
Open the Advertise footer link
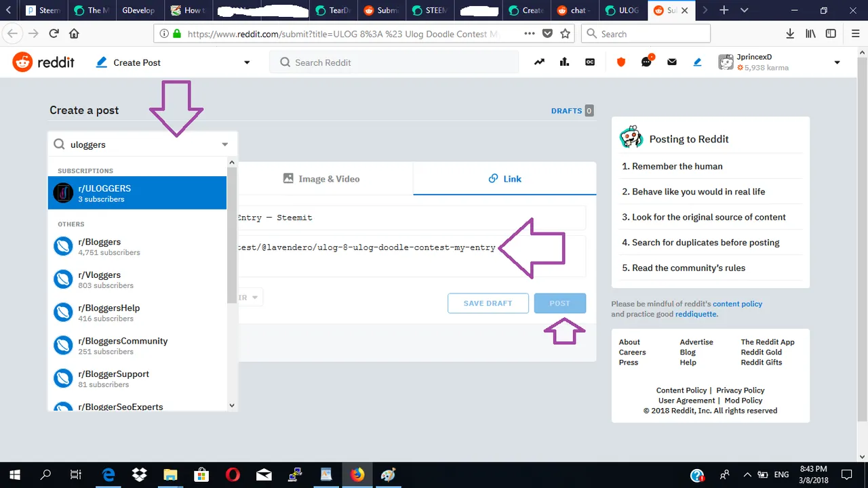696,342
